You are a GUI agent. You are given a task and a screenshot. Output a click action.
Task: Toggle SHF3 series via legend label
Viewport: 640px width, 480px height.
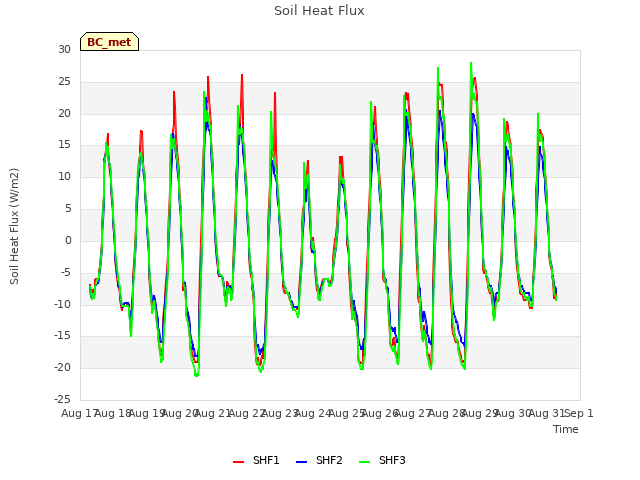point(392,460)
